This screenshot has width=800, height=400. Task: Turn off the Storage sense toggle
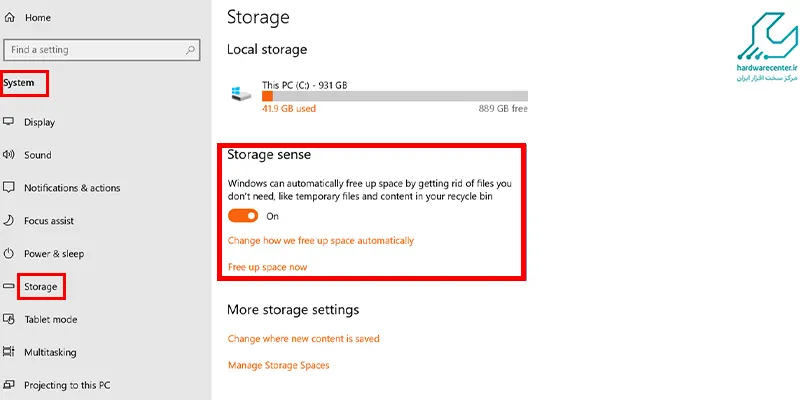[x=243, y=216]
